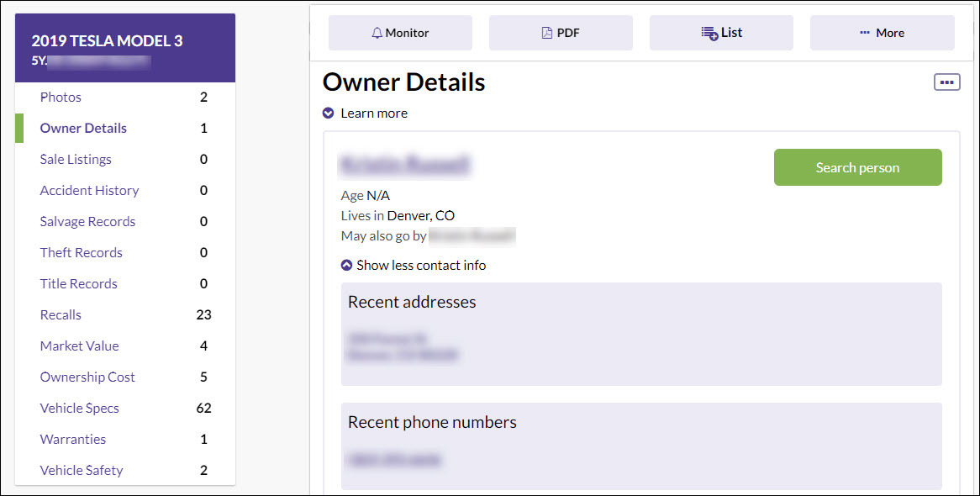Click the Recent phone numbers heading
The height and width of the screenshot is (496, 980).
coord(432,422)
